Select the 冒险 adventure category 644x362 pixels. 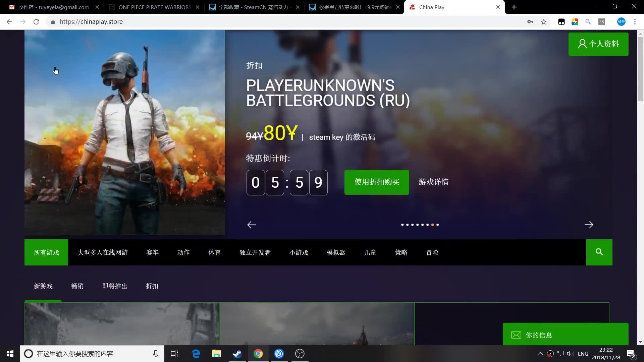[432, 252]
